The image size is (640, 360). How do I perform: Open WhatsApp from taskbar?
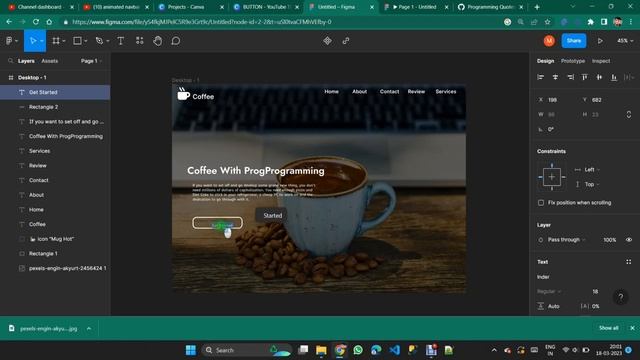pyautogui.click(x=358, y=350)
